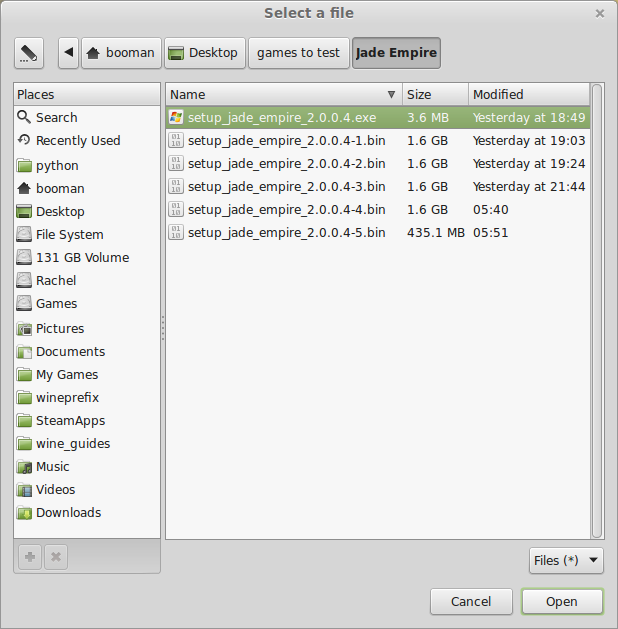Open the Downloads folder bookmark
The image size is (618, 629).
coord(87,512)
